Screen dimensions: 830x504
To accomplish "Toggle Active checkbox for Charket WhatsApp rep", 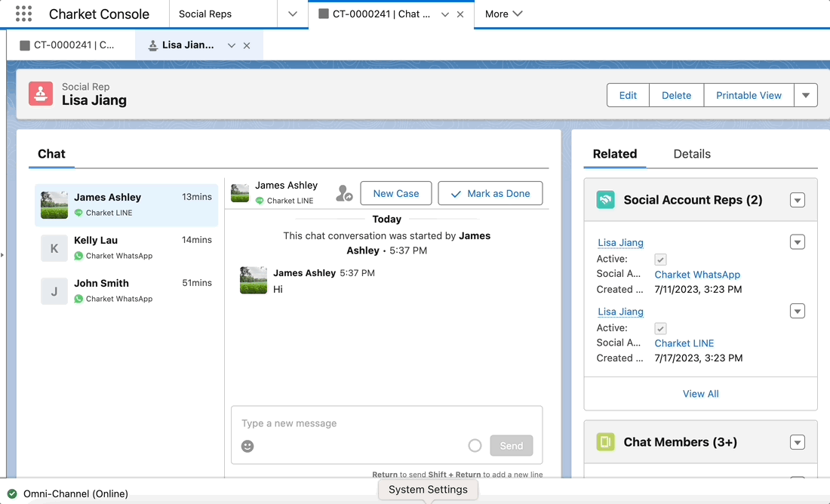I will click(660, 260).
